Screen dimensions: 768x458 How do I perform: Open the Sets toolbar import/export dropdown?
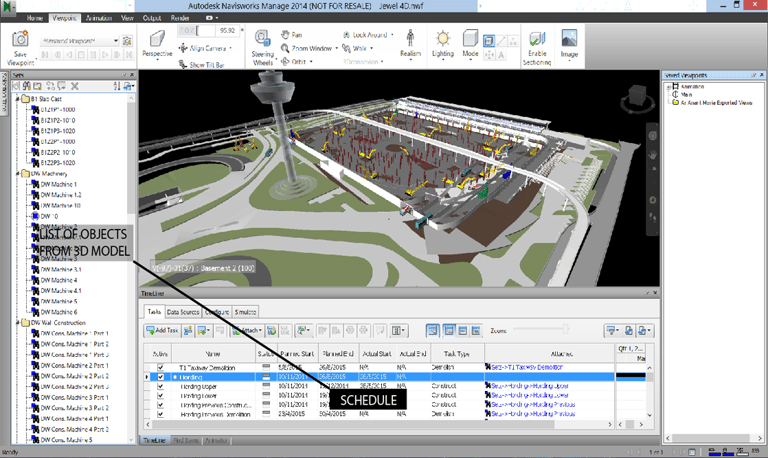129,86
